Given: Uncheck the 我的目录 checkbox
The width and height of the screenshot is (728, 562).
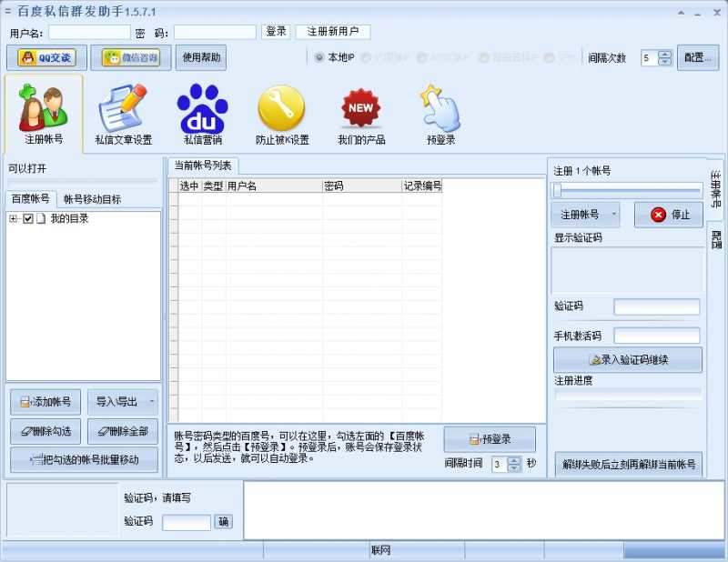Looking at the screenshot, I should pos(30,218).
